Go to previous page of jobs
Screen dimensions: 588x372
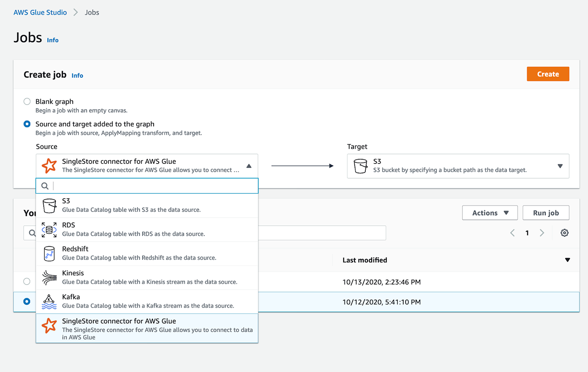512,233
